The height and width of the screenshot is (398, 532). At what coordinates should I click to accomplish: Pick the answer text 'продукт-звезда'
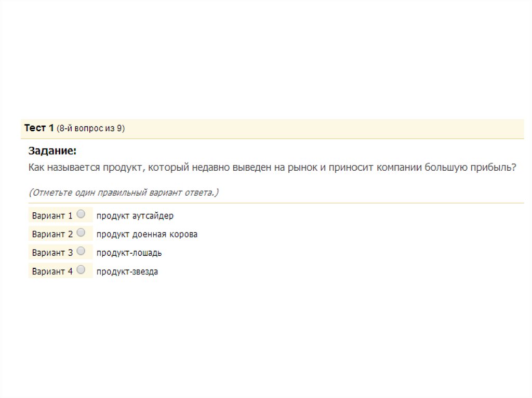point(127,271)
